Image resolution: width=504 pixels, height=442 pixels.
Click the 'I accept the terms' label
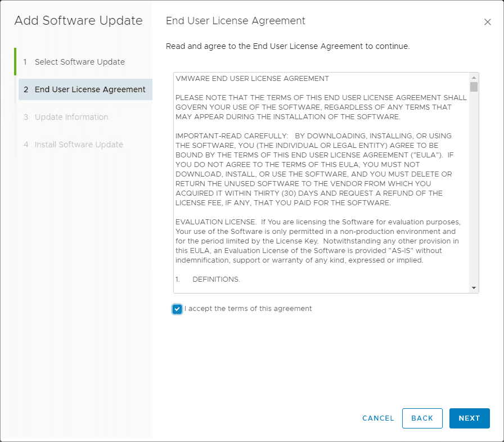248,309
